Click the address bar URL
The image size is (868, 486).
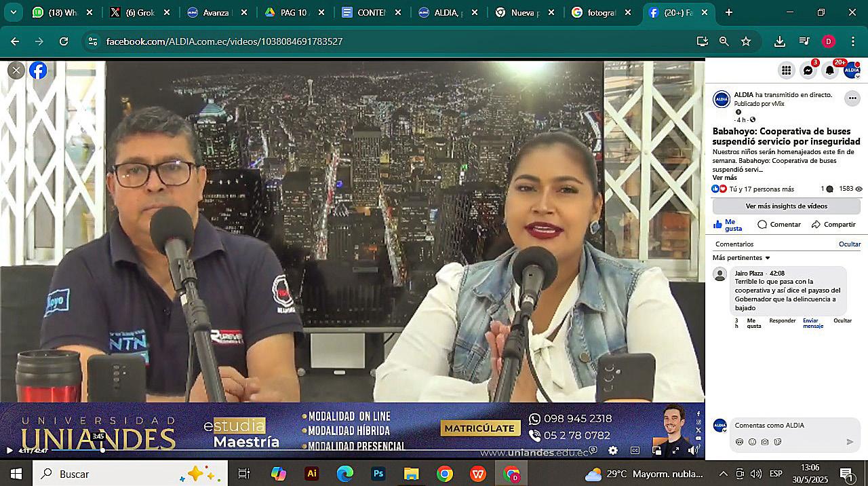point(224,41)
